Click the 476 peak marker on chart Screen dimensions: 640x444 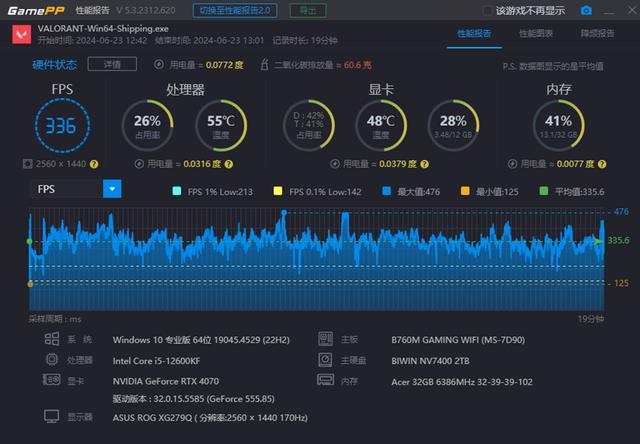point(284,212)
